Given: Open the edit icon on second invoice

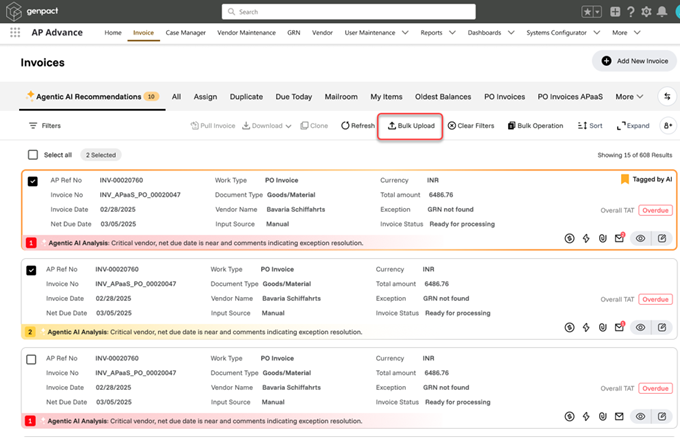Looking at the screenshot, I should (662, 327).
